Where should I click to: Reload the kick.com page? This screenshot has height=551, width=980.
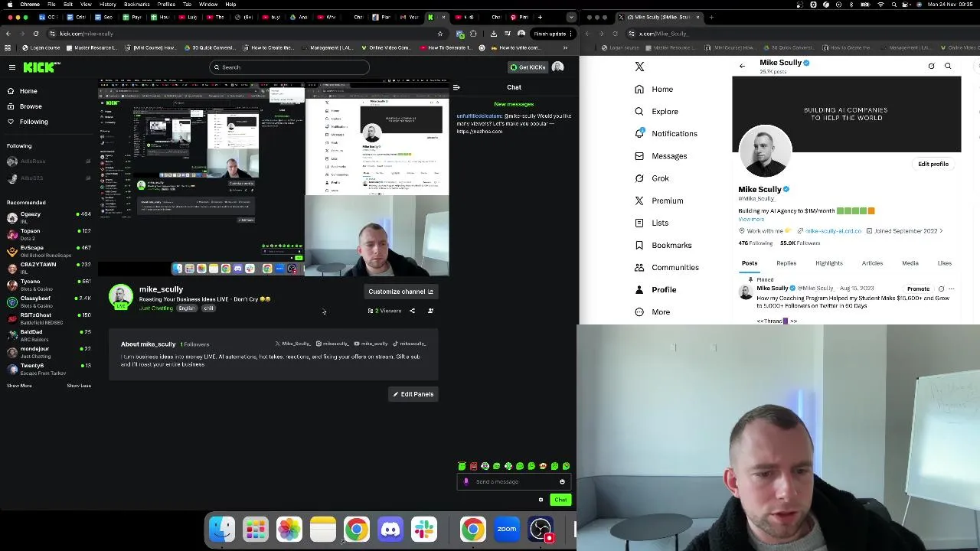coord(35,34)
